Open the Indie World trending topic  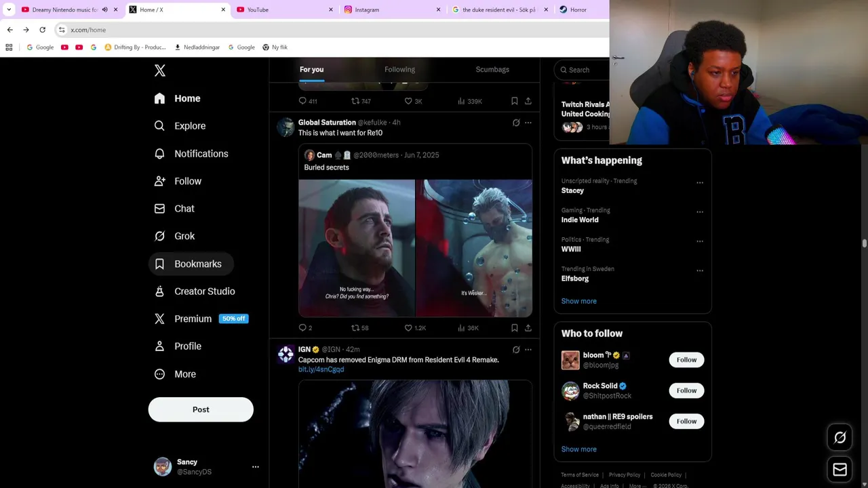click(580, 220)
